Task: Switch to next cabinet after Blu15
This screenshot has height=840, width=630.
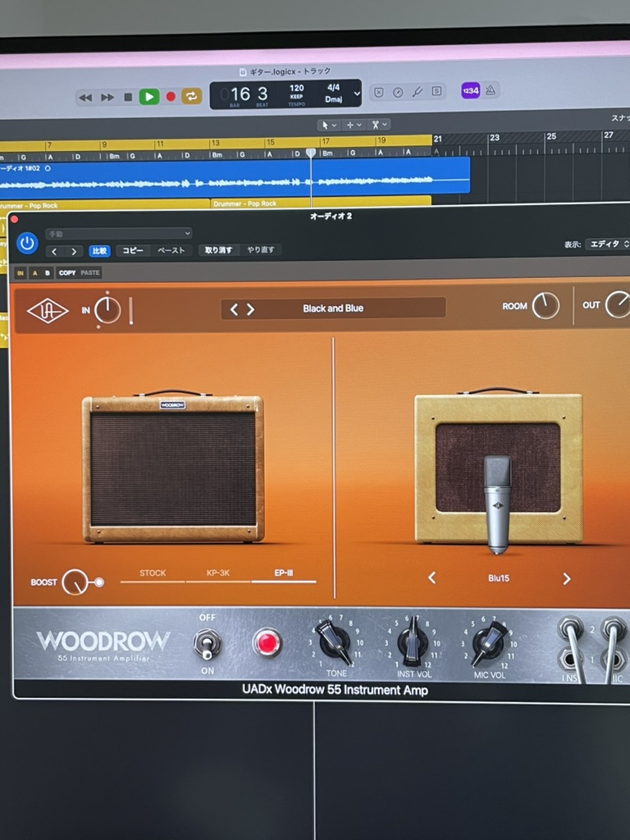Action: pos(567,578)
